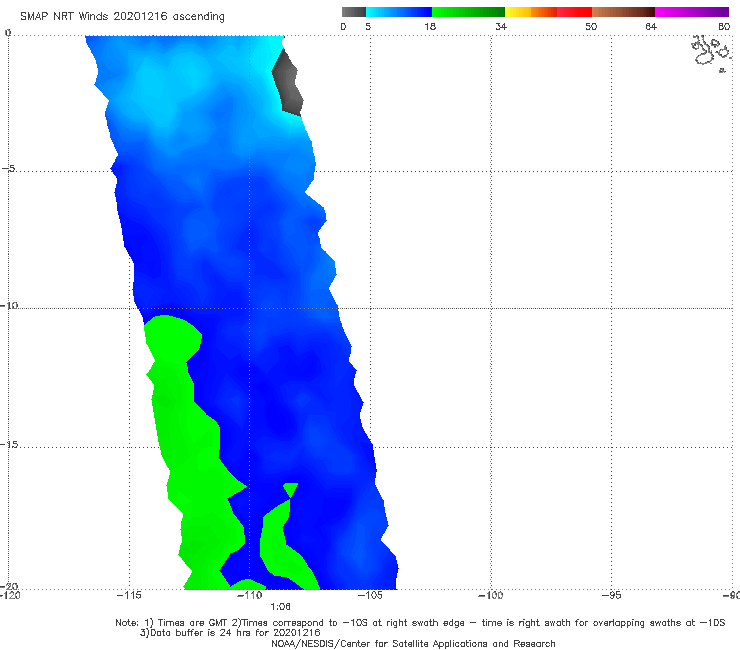Click the Galapagos islands outline

(712, 53)
